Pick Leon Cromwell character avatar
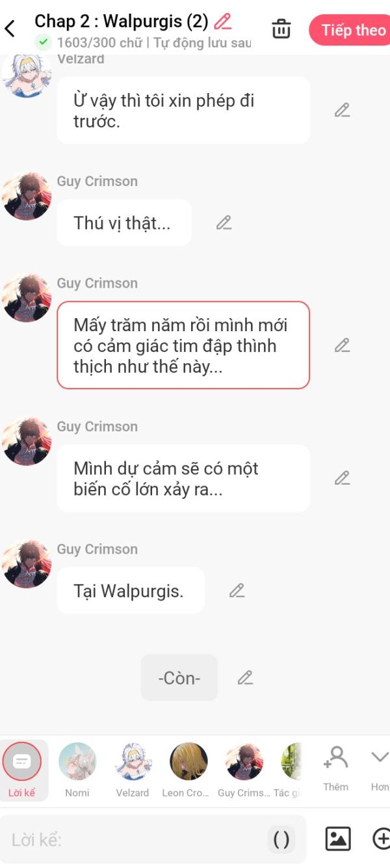 (x=188, y=770)
